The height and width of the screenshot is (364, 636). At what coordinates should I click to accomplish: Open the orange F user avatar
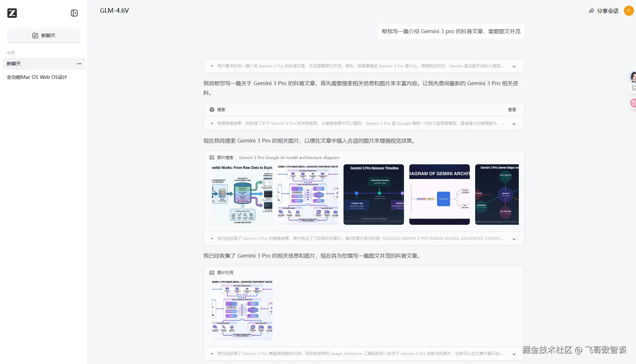pos(629,11)
